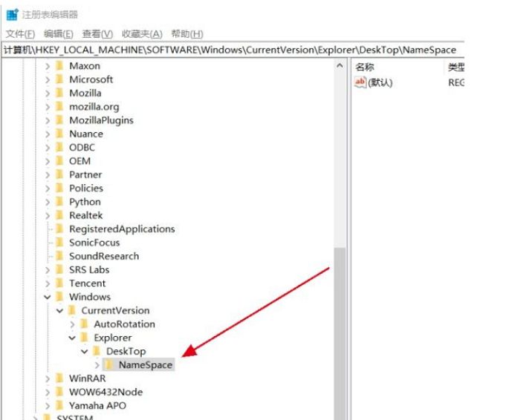Select the AutoRotation key label
This screenshot has width=520, height=420.
(124, 324)
